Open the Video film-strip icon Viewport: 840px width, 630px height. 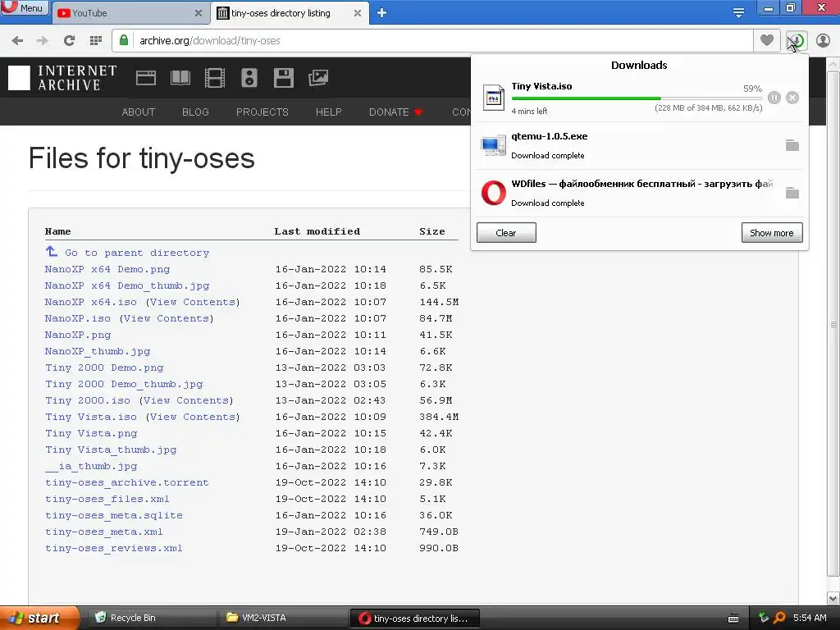click(214, 78)
